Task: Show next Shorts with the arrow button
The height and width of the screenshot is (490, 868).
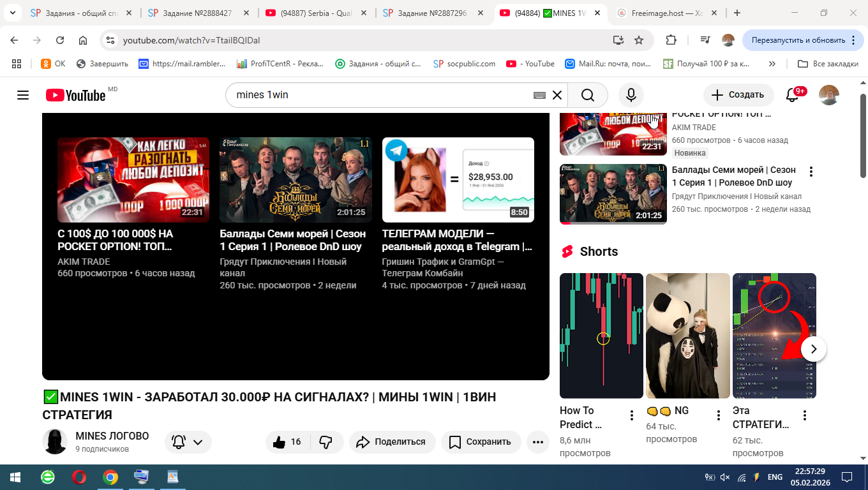Action: [814, 349]
